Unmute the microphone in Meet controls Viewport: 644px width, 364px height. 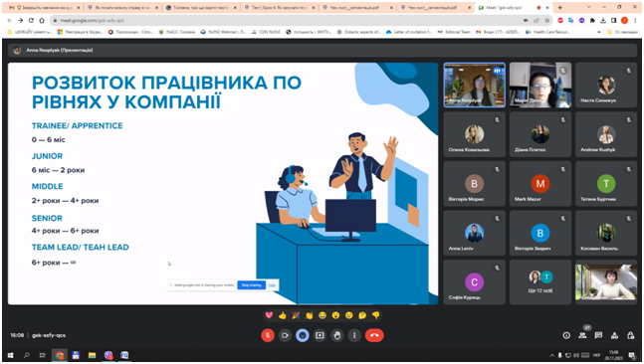268,335
